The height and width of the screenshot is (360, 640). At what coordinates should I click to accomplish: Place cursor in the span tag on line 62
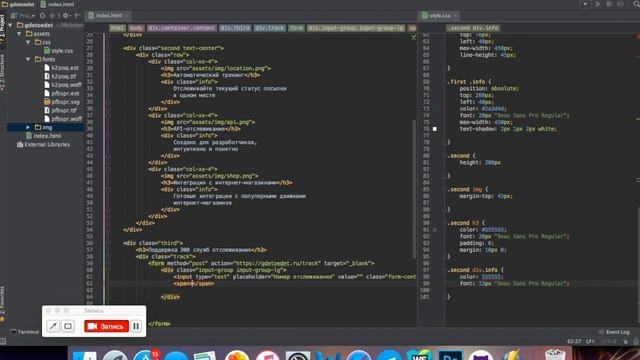click(193, 283)
